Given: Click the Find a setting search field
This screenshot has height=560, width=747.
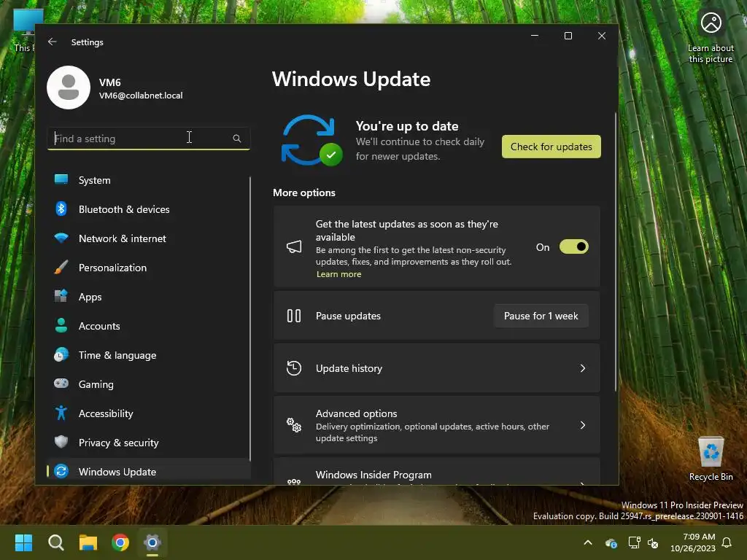Looking at the screenshot, I should 149,139.
